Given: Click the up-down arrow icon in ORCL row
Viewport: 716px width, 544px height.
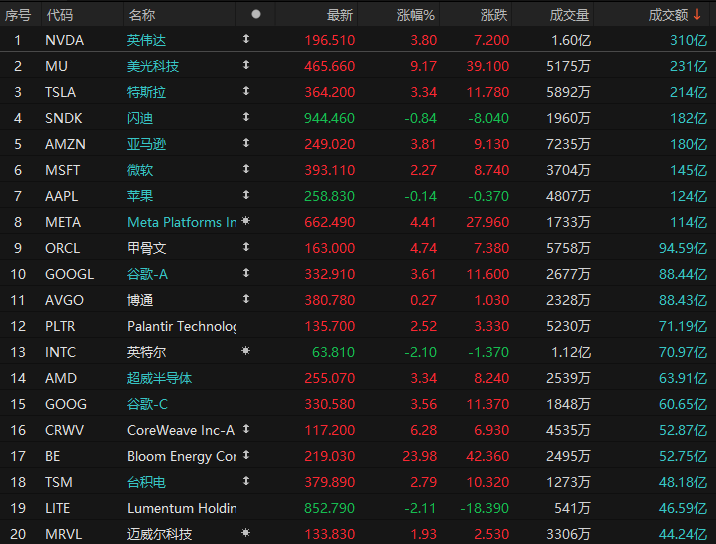Looking at the screenshot, I should pos(246,247).
